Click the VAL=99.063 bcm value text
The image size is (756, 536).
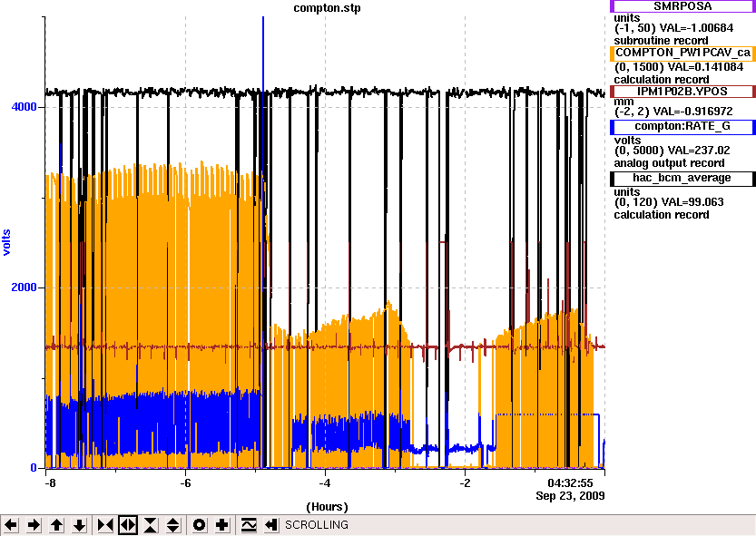(692, 202)
